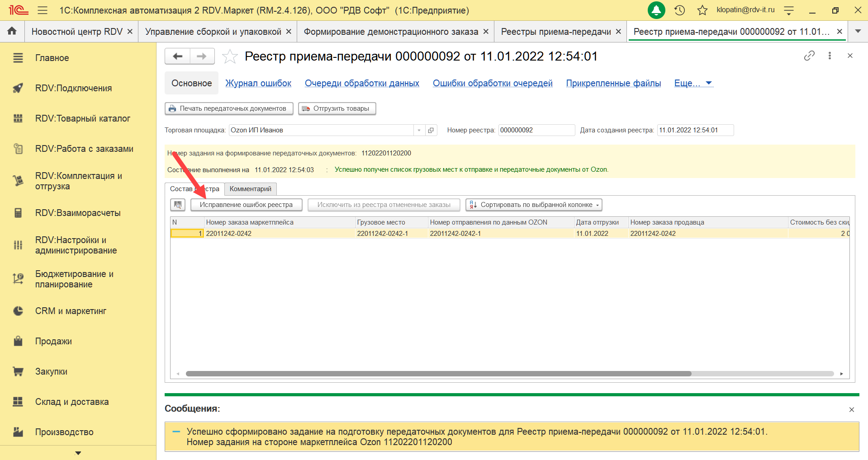Click the Номер реестра input field
The height and width of the screenshot is (460, 868).
click(536, 130)
